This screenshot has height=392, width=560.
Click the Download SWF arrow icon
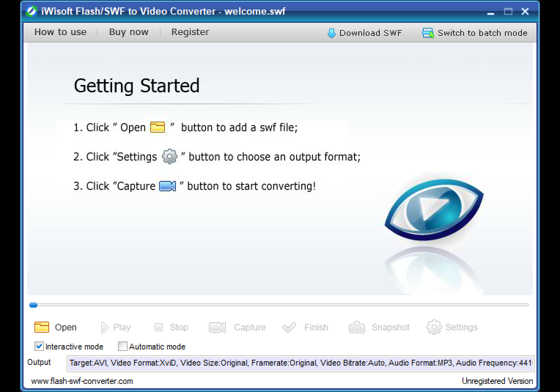pyautogui.click(x=331, y=33)
